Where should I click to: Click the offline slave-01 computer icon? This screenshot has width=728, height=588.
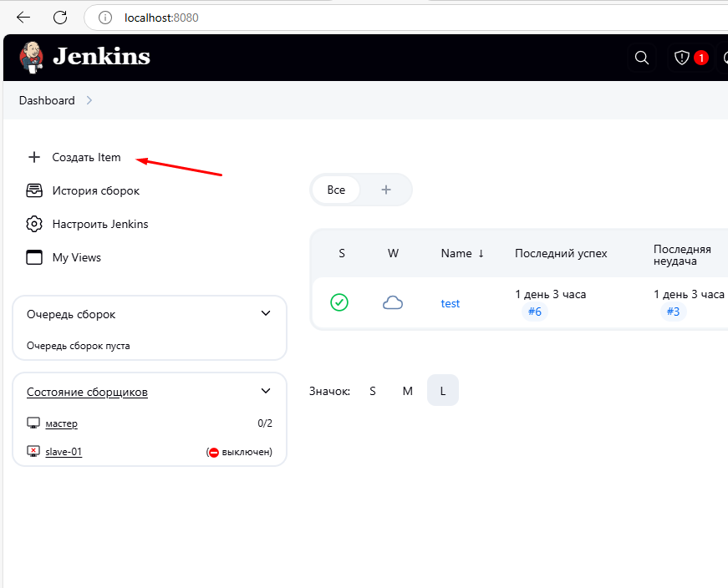pos(33,452)
